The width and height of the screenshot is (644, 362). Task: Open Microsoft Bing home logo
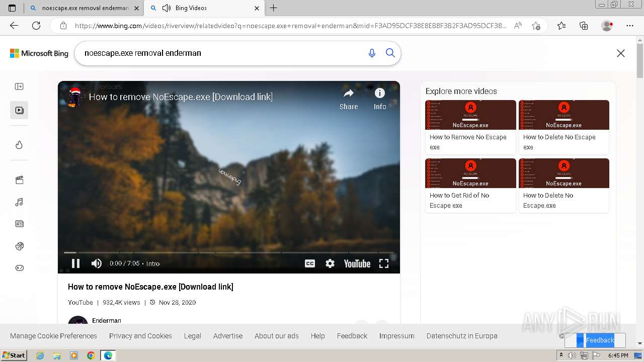coord(39,53)
